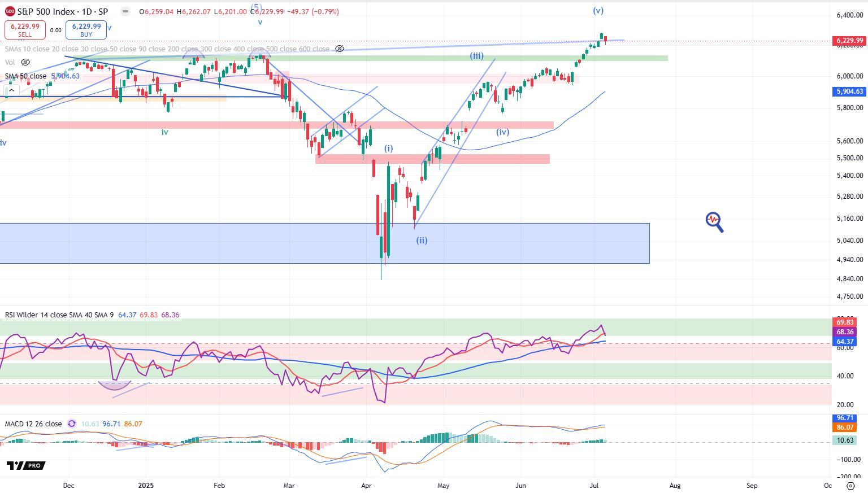Click the MACD 10.63 histogram axis label
Screen dimensions: 868x493
coord(845,440)
